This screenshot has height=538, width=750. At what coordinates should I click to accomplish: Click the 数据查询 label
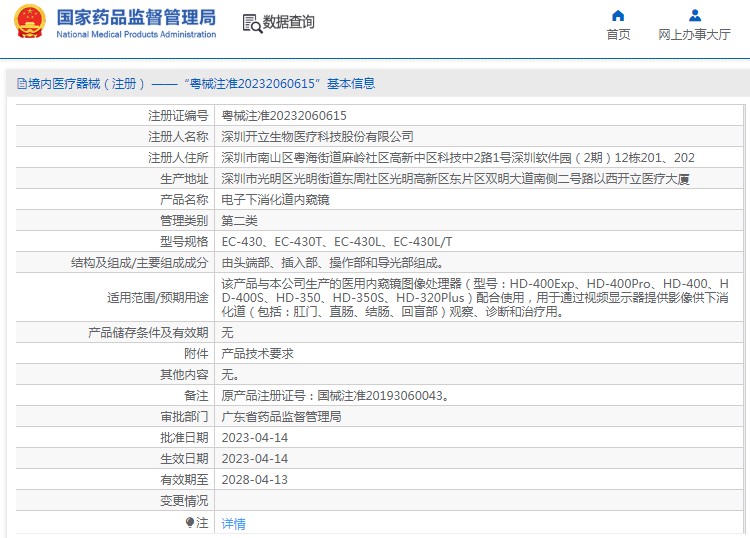coord(288,22)
